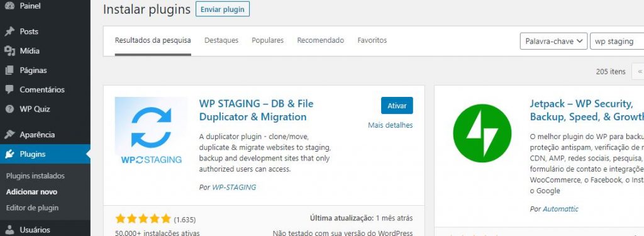Viewport: 644px width, 236px height.
Task: Open the Jetpack plugin title link
Action: coord(587,110)
